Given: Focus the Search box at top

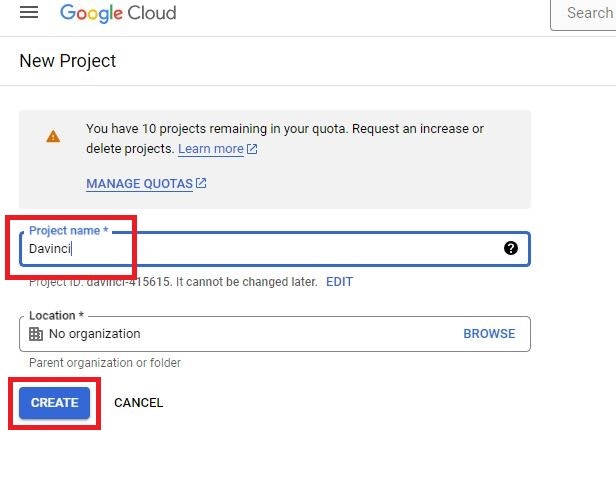Looking at the screenshot, I should coord(583,14).
